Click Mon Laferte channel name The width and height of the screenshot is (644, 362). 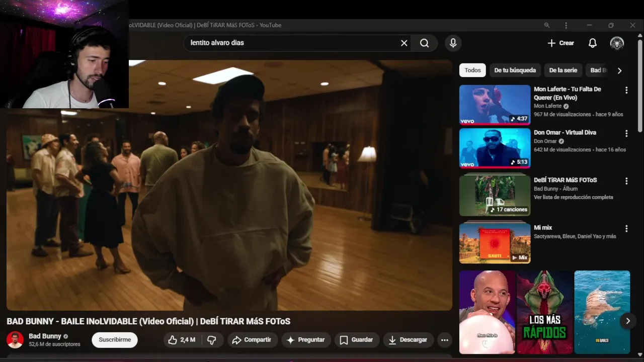click(547, 106)
